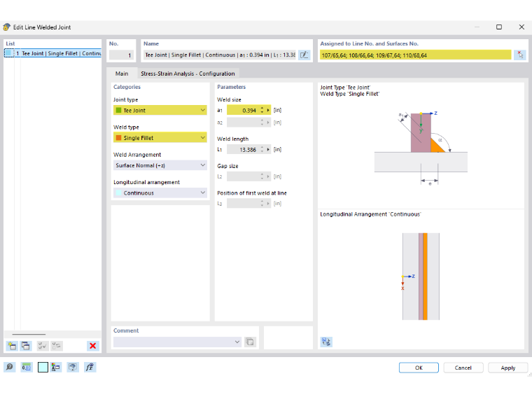Click the OK button
This screenshot has width=532, height=397.
[x=419, y=368]
